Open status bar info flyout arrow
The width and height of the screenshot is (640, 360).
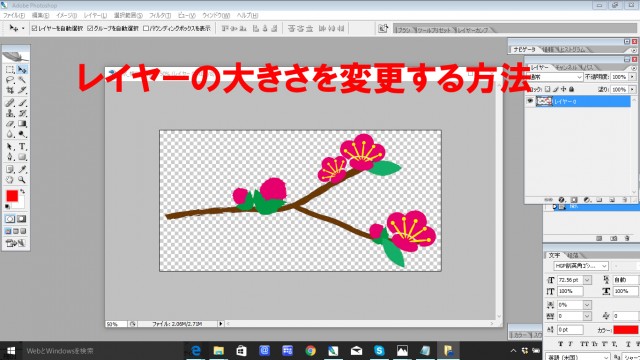click(x=221, y=324)
